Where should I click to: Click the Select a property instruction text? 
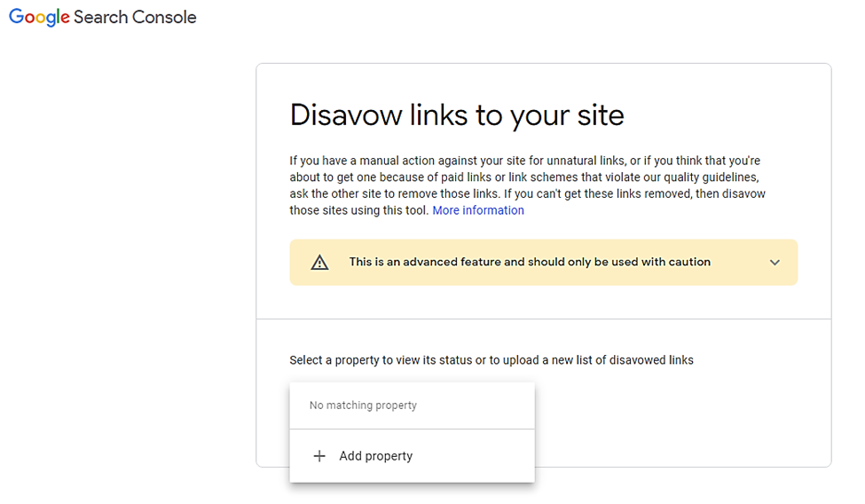[491, 360]
